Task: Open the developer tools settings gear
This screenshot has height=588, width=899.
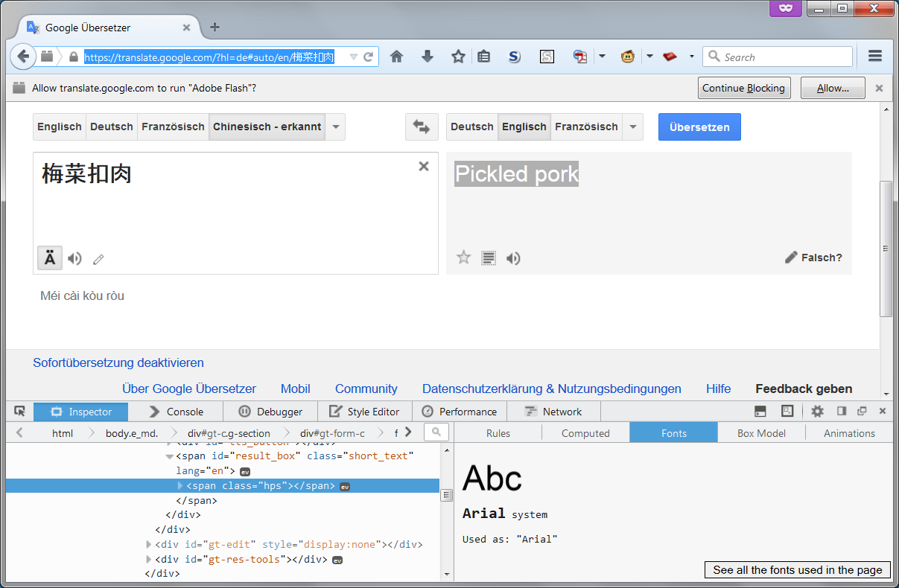Action: 817,412
